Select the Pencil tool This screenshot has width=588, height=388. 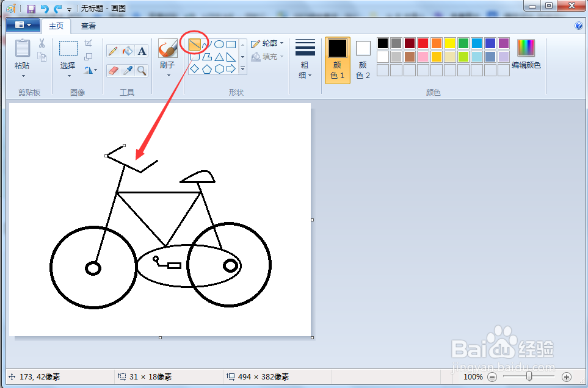[x=112, y=51]
